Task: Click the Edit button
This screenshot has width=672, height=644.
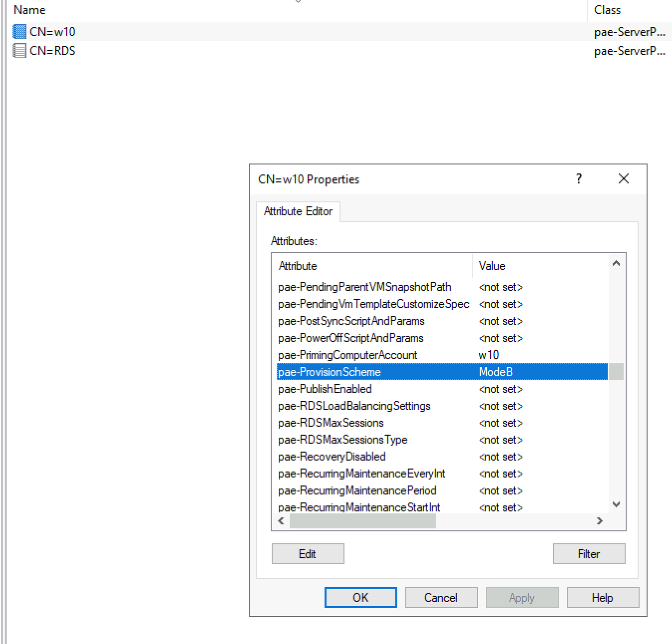Action: [x=308, y=554]
